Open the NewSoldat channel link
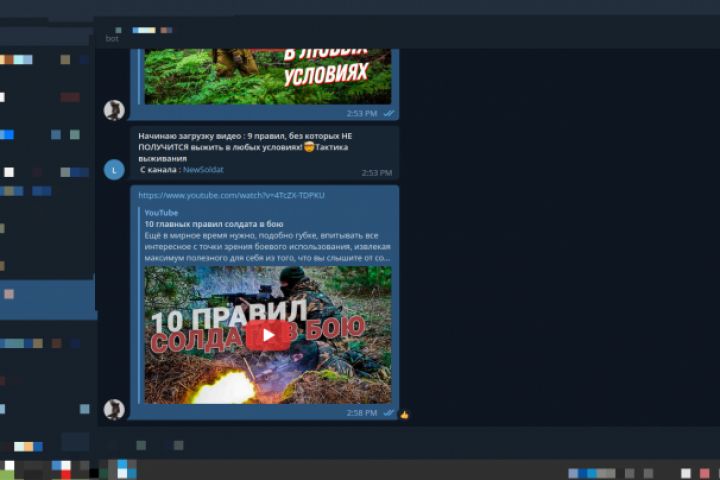 point(203,169)
